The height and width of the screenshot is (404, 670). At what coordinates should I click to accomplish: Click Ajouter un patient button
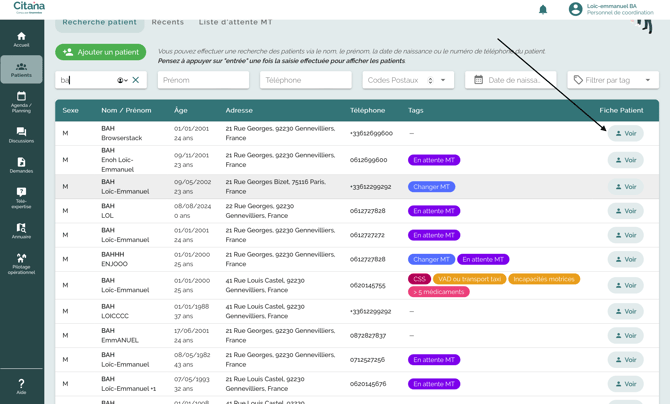click(x=100, y=52)
